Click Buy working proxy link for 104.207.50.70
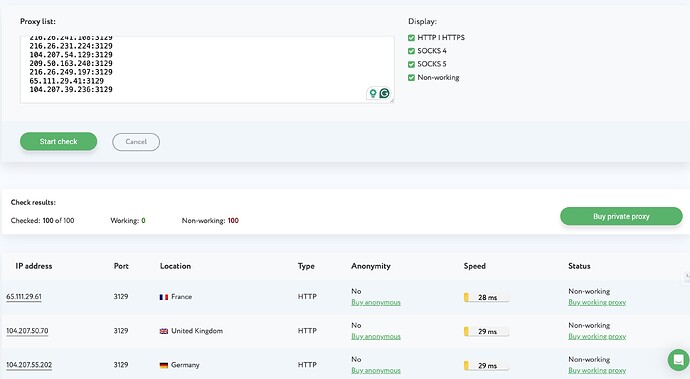Viewport: 690px width, 379px height. 597,336
